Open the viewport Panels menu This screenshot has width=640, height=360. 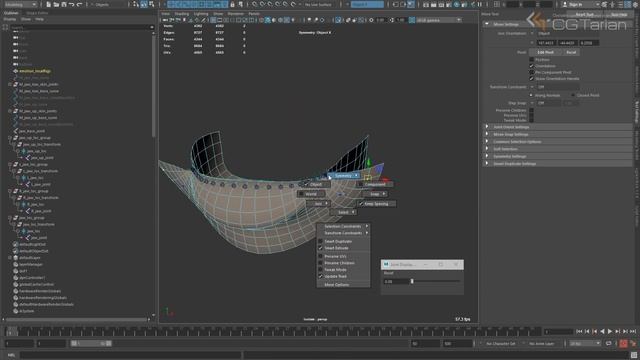[254, 13]
